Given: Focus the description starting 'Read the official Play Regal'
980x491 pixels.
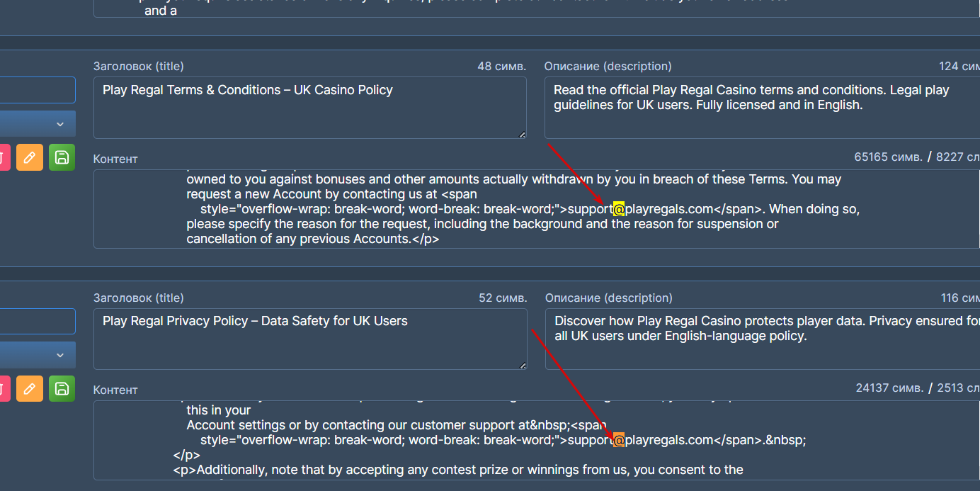Looking at the screenshot, I should pos(762,108).
